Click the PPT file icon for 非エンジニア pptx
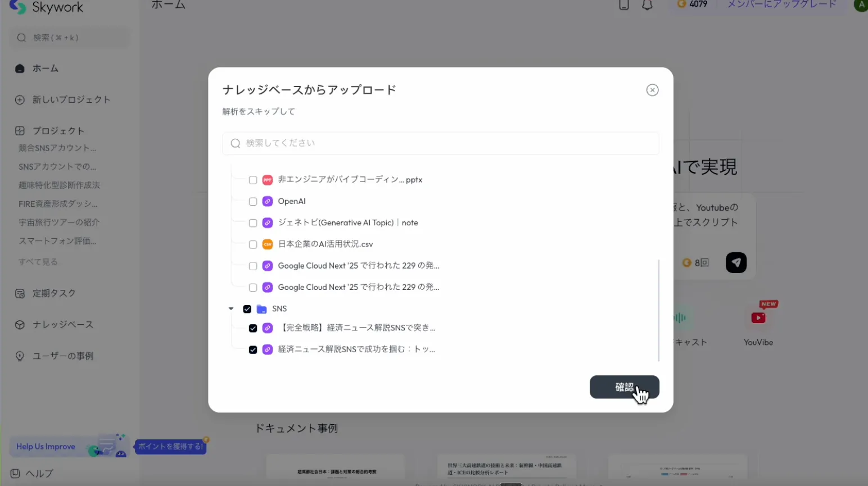The height and width of the screenshot is (486, 868). (268, 180)
